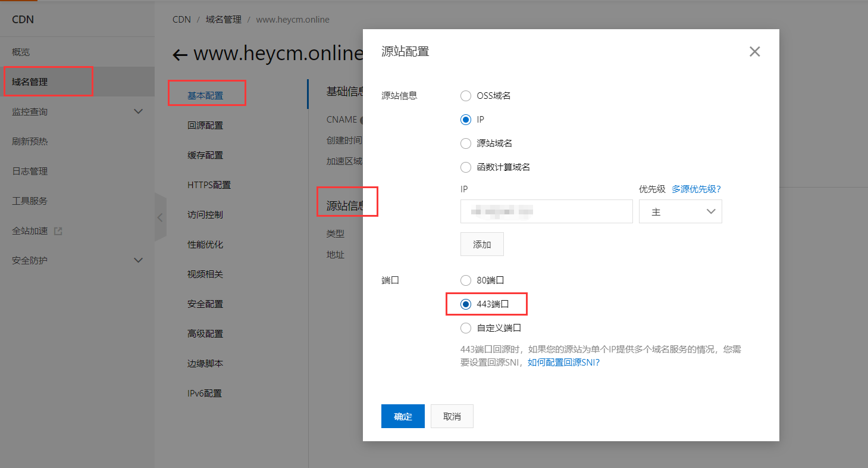Image resolution: width=868 pixels, height=468 pixels.
Task: Open the 如何配置回源SNI? help link
Action: 563,362
